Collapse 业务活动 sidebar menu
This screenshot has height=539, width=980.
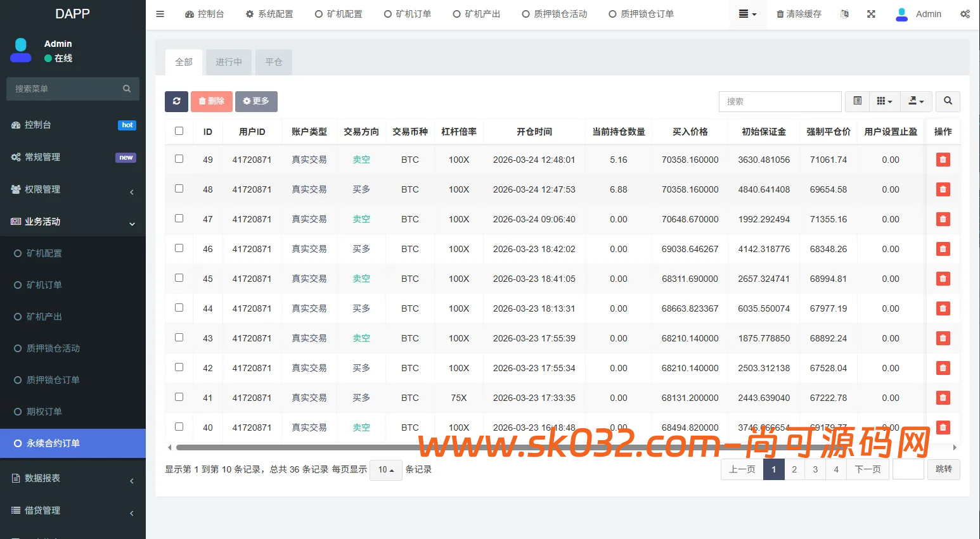[73, 222]
